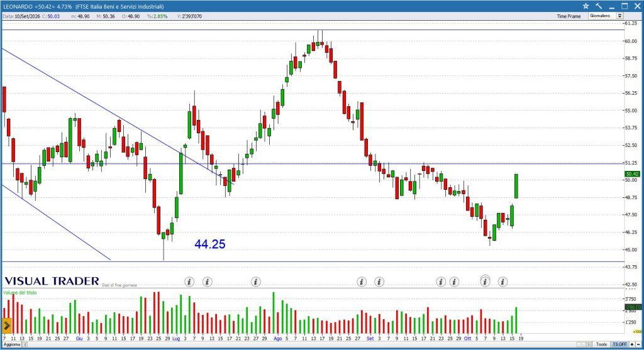Zoom in using the diamond plus button
Viewport: 644px width, 350px height.
[632, 344]
